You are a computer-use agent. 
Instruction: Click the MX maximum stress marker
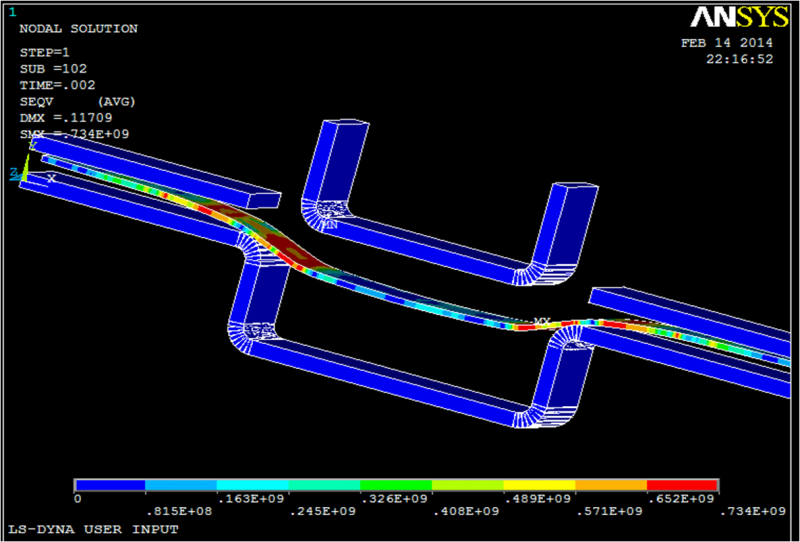(542, 322)
